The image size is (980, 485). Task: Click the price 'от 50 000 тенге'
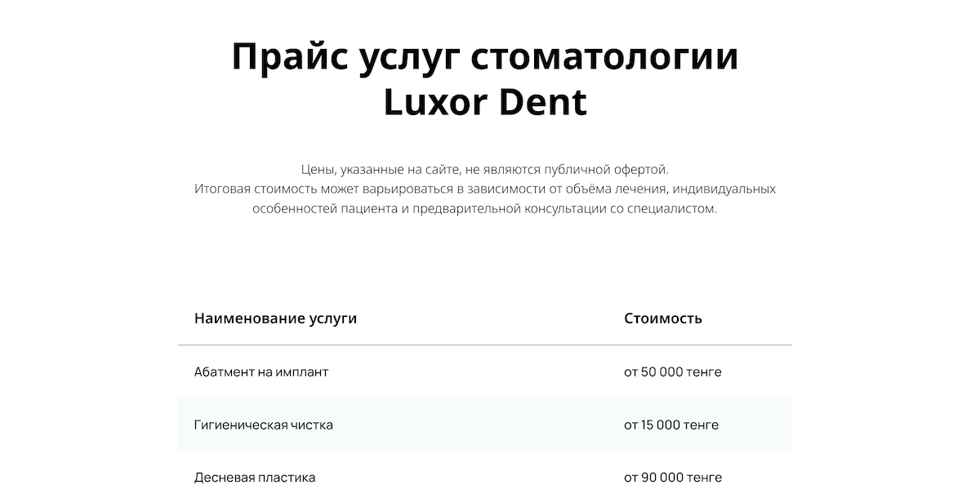673,372
